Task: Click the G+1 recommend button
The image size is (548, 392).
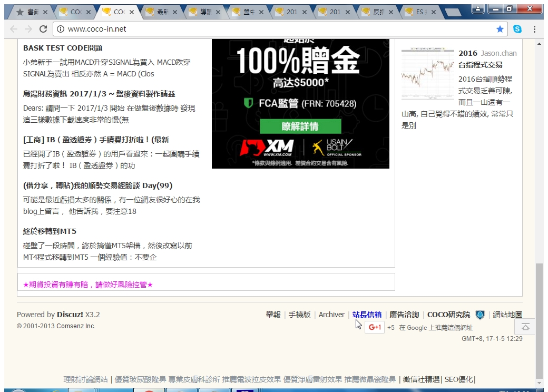Action: 375,327
